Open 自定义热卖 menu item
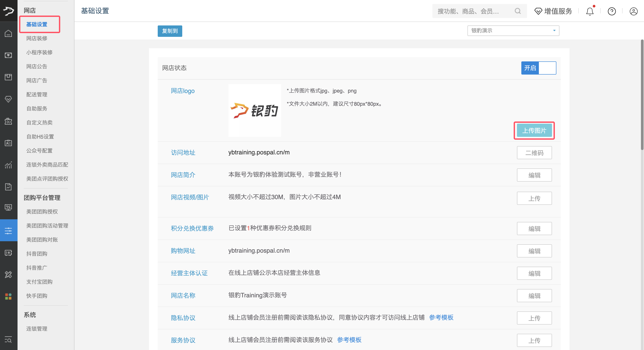 (x=39, y=122)
